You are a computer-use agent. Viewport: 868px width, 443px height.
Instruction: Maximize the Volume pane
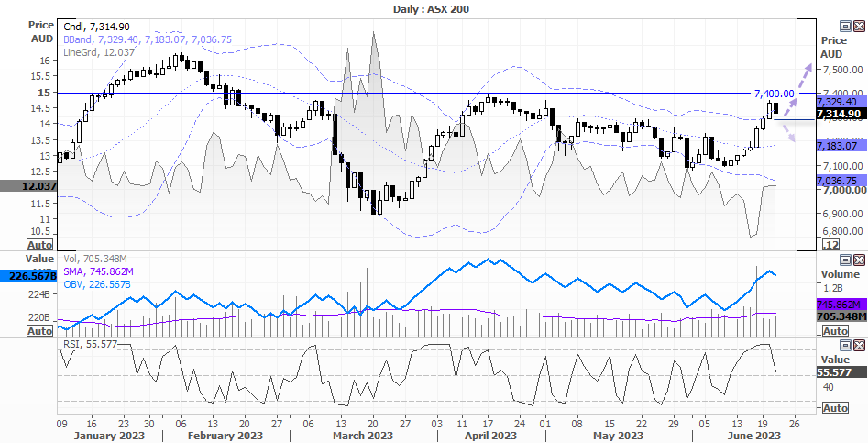(845, 260)
